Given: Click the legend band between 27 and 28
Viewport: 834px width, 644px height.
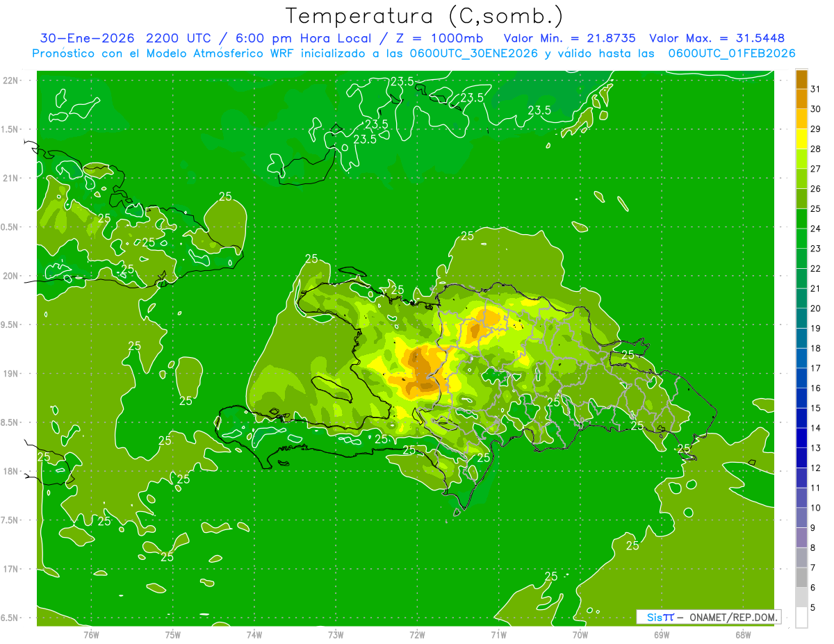Looking at the screenshot, I should click(802, 158).
